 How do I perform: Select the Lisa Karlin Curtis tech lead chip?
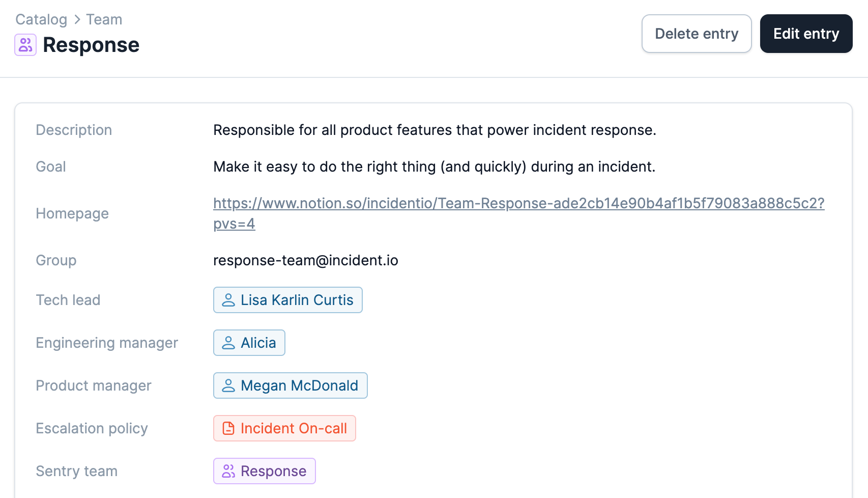(x=288, y=300)
